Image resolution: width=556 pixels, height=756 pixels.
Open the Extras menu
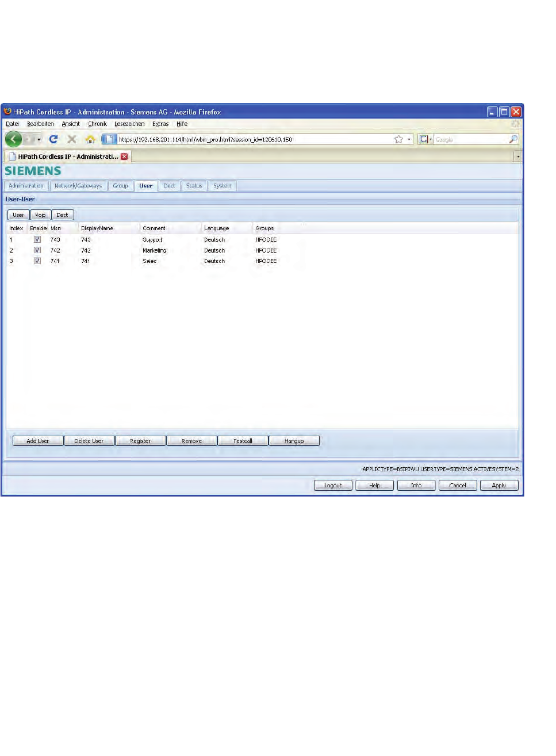click(160, 124)
